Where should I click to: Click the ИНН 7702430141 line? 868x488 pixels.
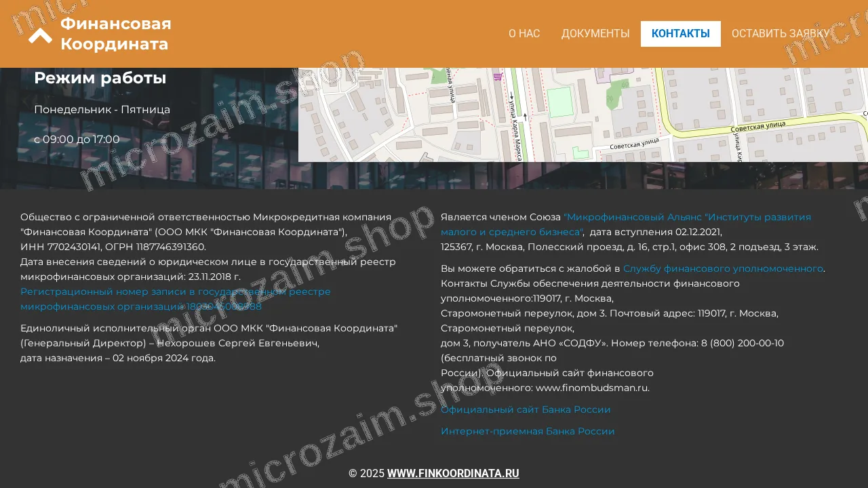113,247
